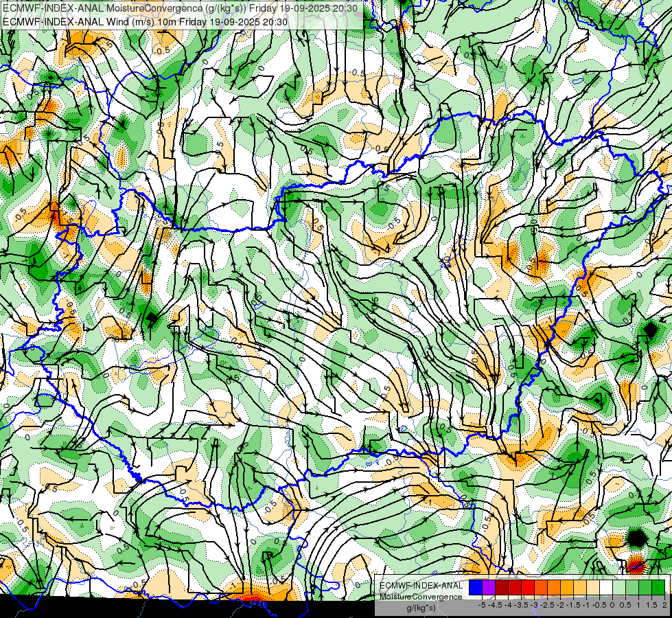This screenshot has width=672, height=618.
Task: Click the '1.5' tick label on legend scale
Action: tap(652, 605)
